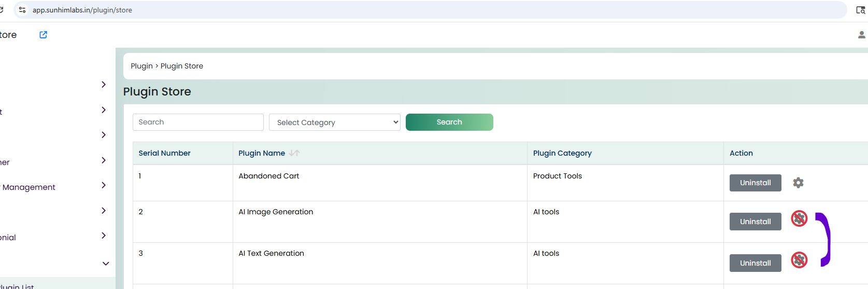The image size is (868, 289).
Task: Uninstall the Abandoned Cart plugin
Action: click(x=755, y=183)
